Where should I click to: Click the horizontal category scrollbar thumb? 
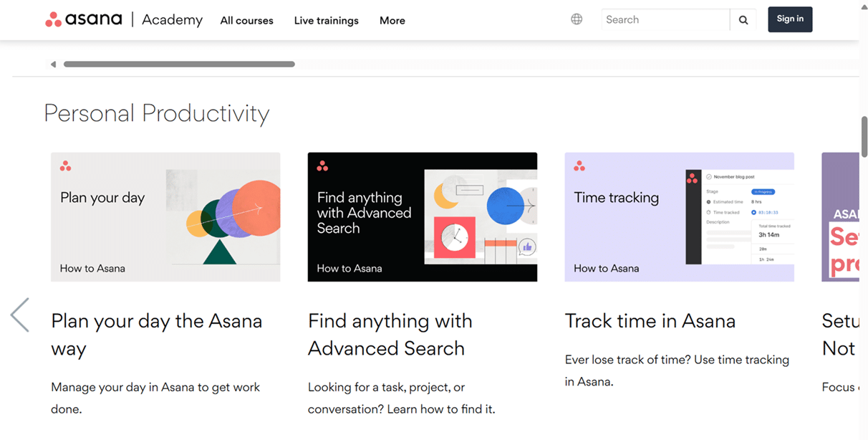click(x=179, y=64)
